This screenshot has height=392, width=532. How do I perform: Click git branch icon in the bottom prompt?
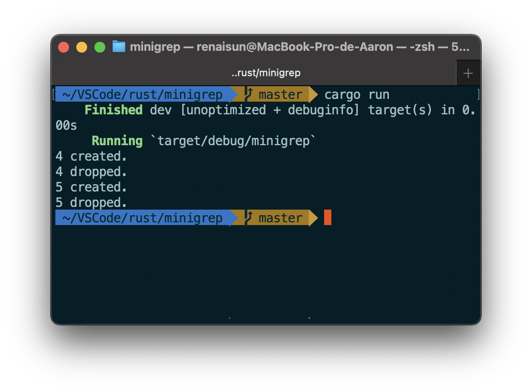[249, 218]
